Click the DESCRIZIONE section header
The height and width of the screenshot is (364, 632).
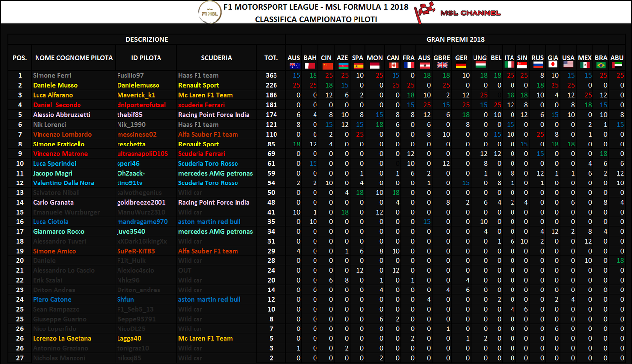click(147, 39)
